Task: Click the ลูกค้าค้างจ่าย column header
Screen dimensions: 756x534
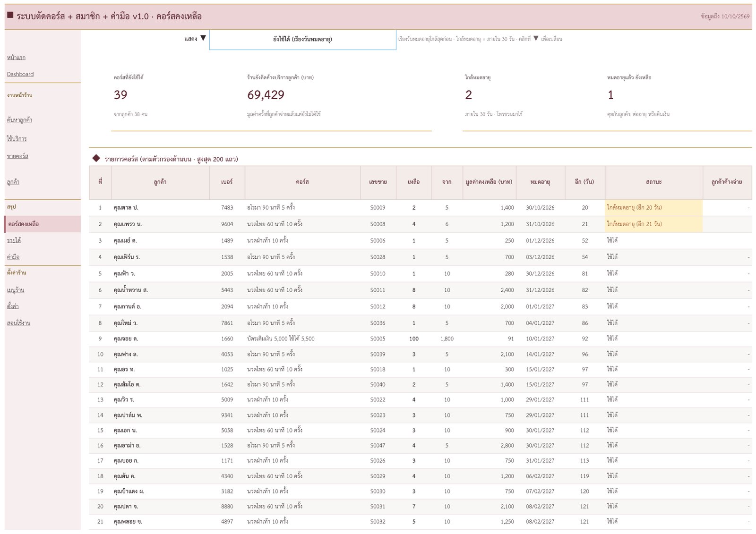Action: pos(727,182)
